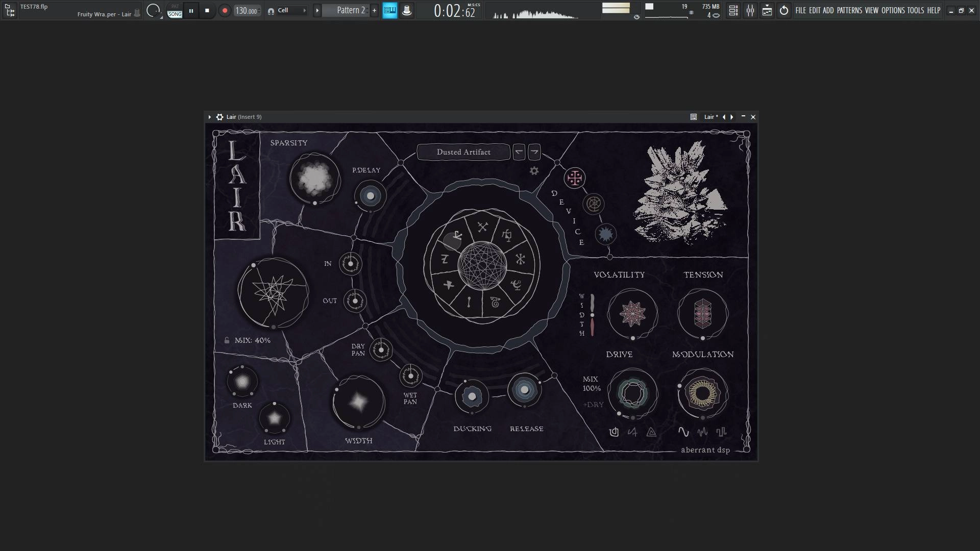
Task: Click the DRIVE knob
Action: tap(633, 393)
